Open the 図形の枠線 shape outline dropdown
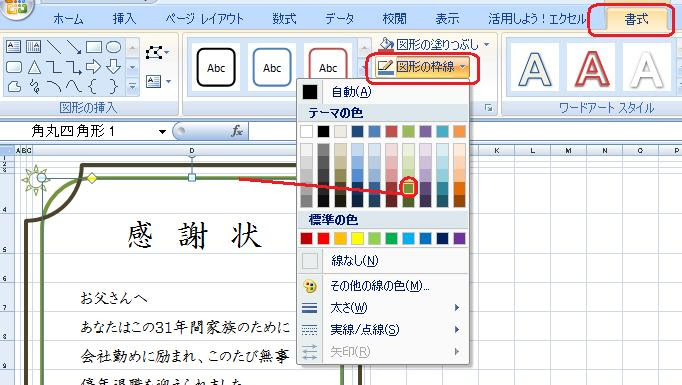This screenshot has width=682, height=385. [x=423, y=67]
